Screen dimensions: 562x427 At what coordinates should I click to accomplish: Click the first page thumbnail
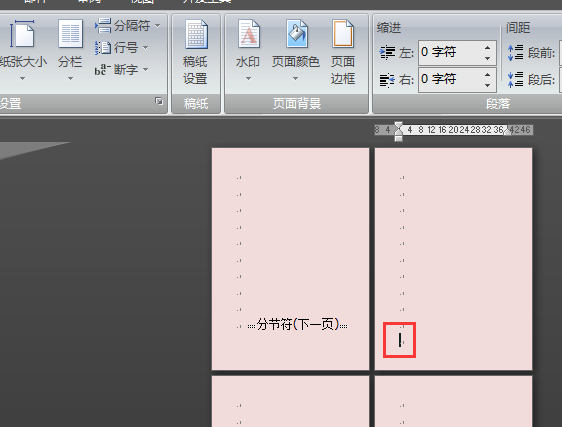tap(290, 259)
